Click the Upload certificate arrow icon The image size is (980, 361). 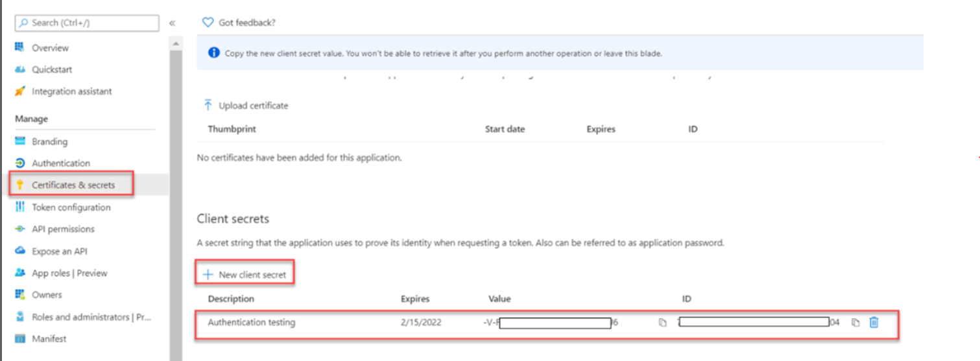pos(208,105)
